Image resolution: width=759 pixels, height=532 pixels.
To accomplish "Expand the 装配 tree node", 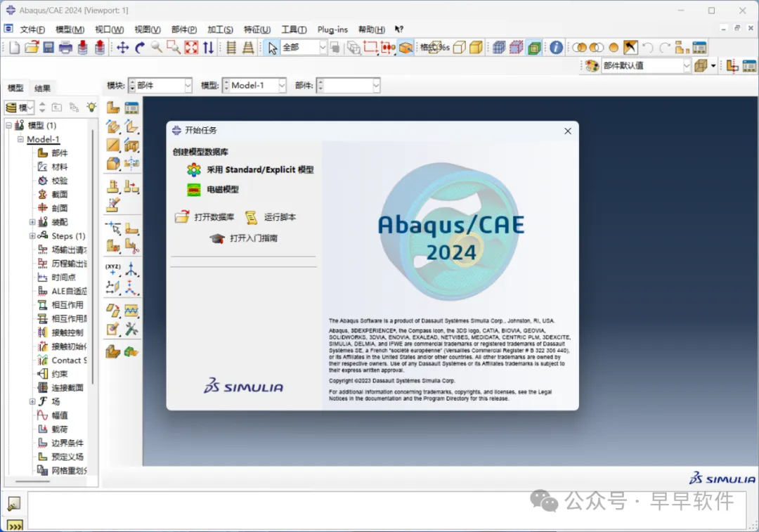I will pos(32,221).
